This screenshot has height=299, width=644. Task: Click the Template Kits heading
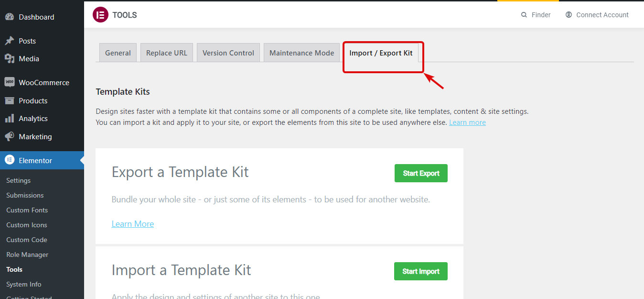[x=123, y=91]
